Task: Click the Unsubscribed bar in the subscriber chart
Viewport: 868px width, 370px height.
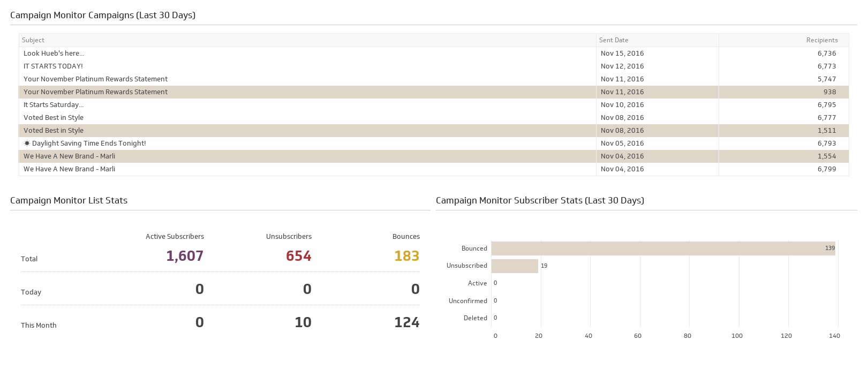Action: click(515, 266)
